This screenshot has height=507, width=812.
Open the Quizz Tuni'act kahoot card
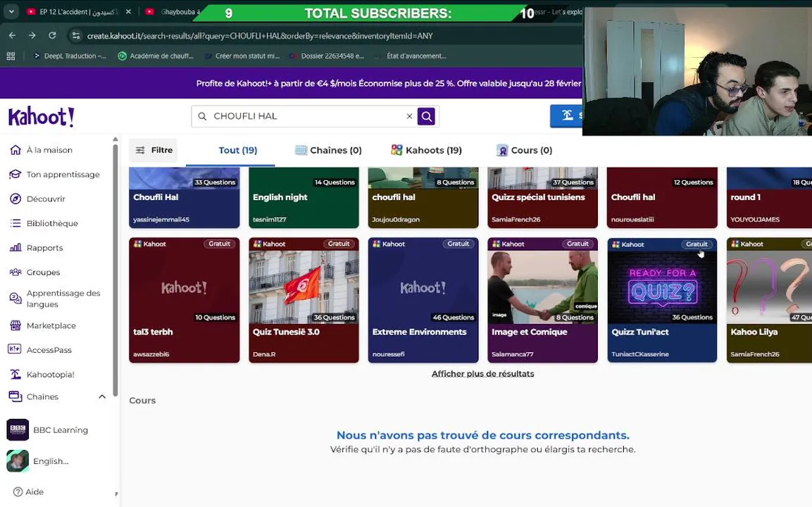pos(662,301)
